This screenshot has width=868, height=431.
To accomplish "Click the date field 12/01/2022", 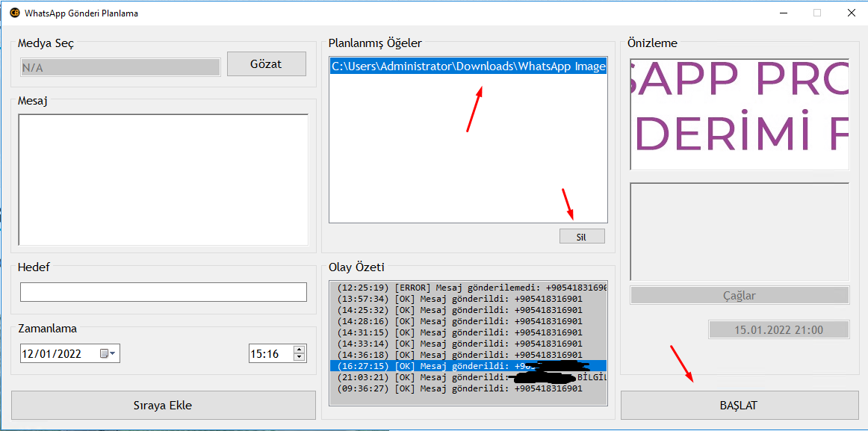I will [x=70, y=353].
